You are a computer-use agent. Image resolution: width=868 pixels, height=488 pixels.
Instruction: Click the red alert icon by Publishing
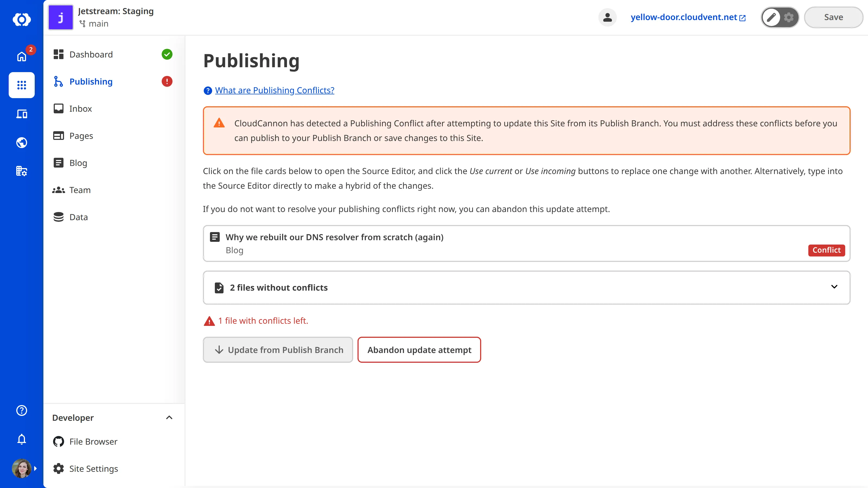click(167, 82)
